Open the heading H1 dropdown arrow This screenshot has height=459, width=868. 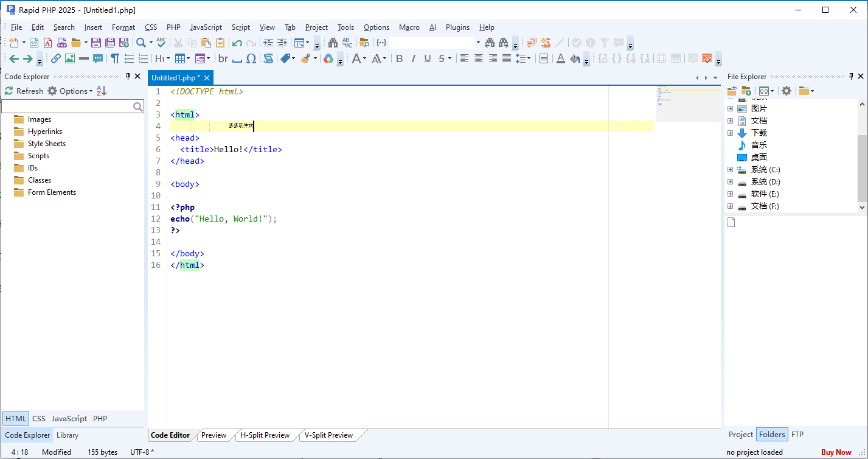[168, 58]
